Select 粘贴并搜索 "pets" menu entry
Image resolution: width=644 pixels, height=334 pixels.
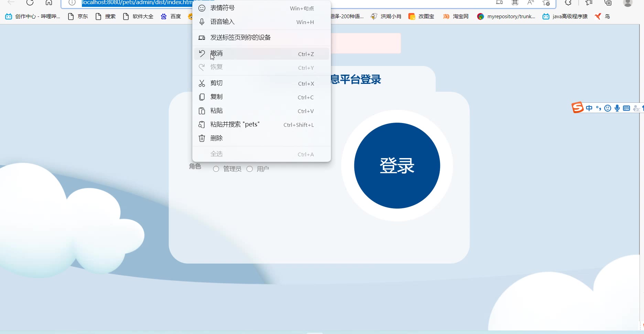261,124
